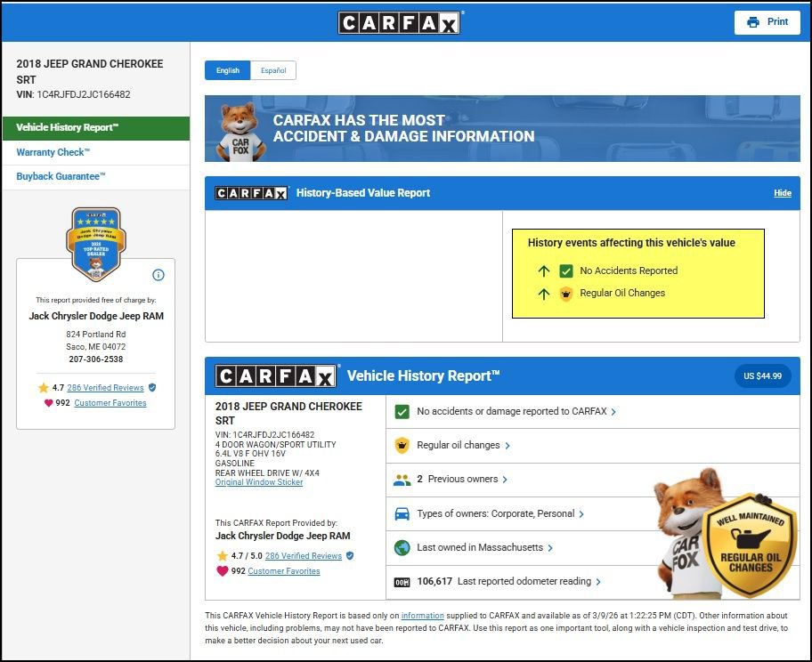
Task: Click the US $44.99 price pill
Action: (762, 376)
